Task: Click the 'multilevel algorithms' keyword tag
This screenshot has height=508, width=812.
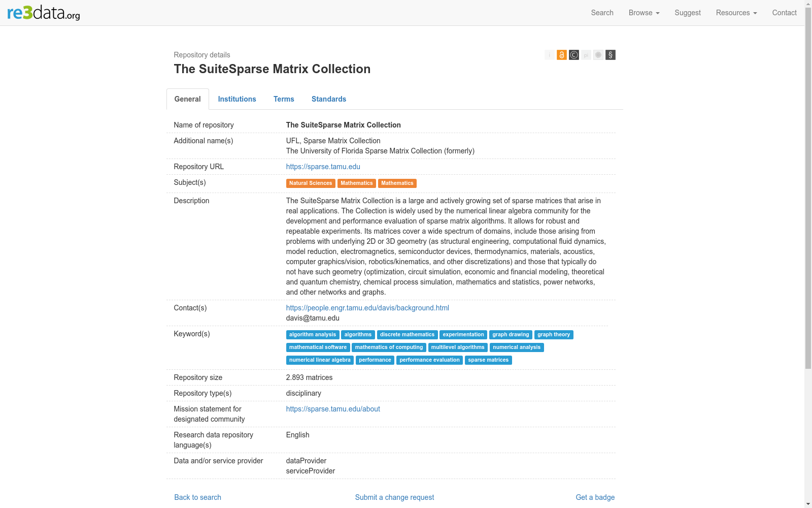Action: point(458,347)
